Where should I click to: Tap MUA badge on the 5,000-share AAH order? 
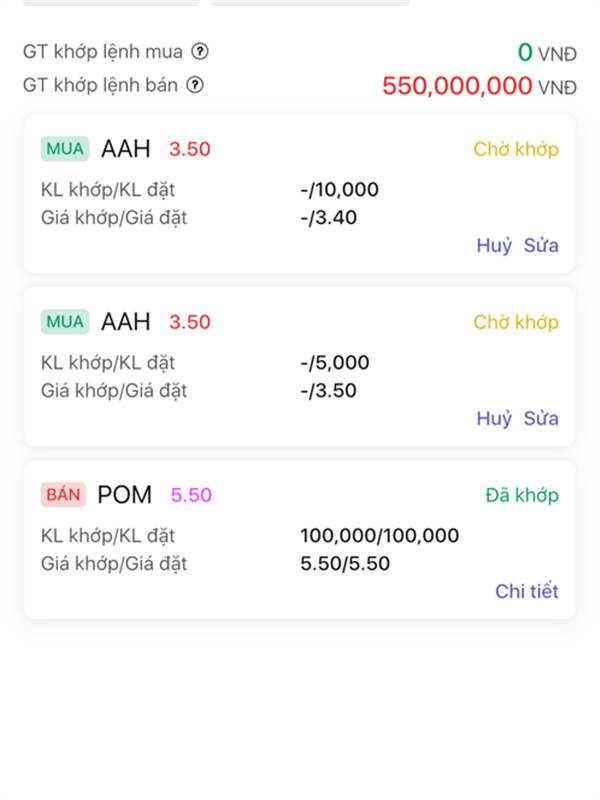(x=65, y=322)
